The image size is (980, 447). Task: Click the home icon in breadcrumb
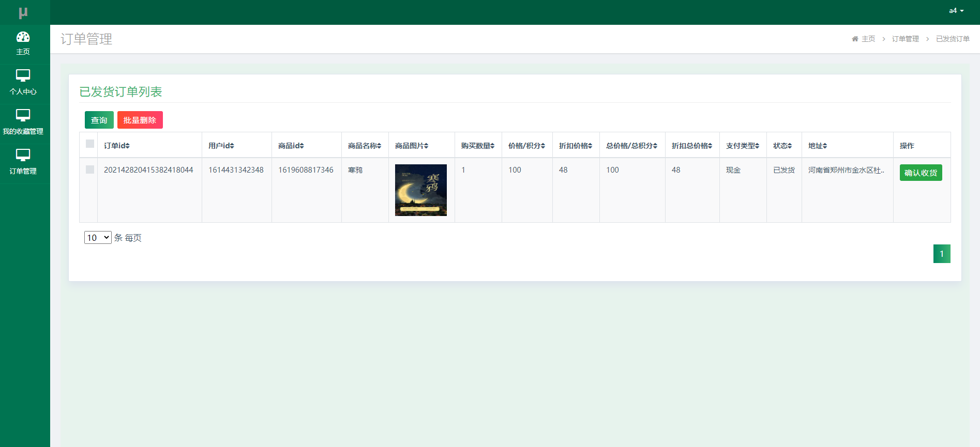click(x=855, y=39)
